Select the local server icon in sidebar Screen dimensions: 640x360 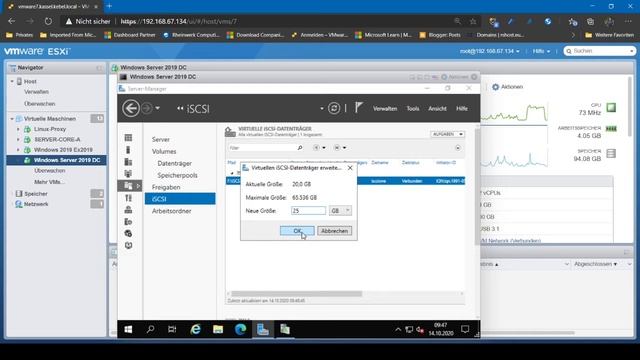pyautogui.click(x=128, y=150)
